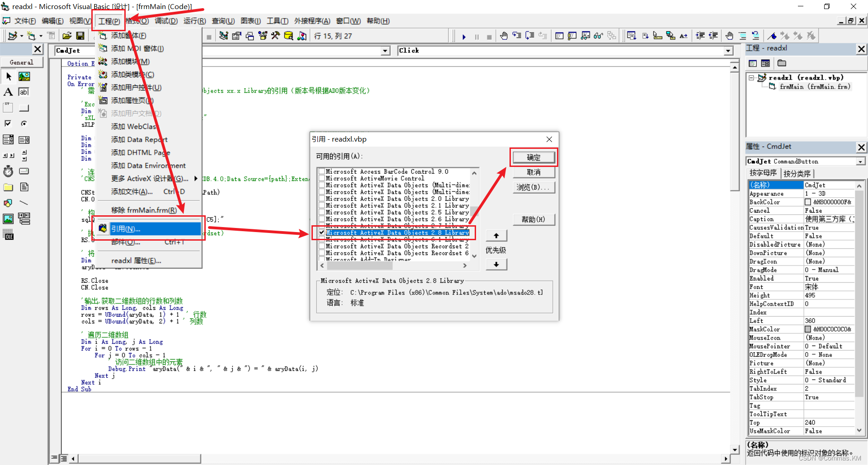Click the priority up arrow button
This screenshot has width=868, height=465.
click(496, 236)
